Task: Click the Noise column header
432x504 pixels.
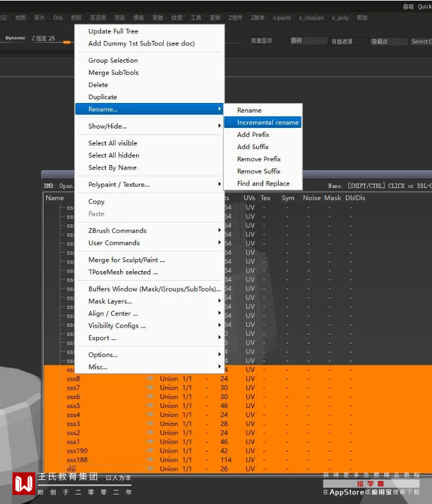Action: (x=312, y=198)
